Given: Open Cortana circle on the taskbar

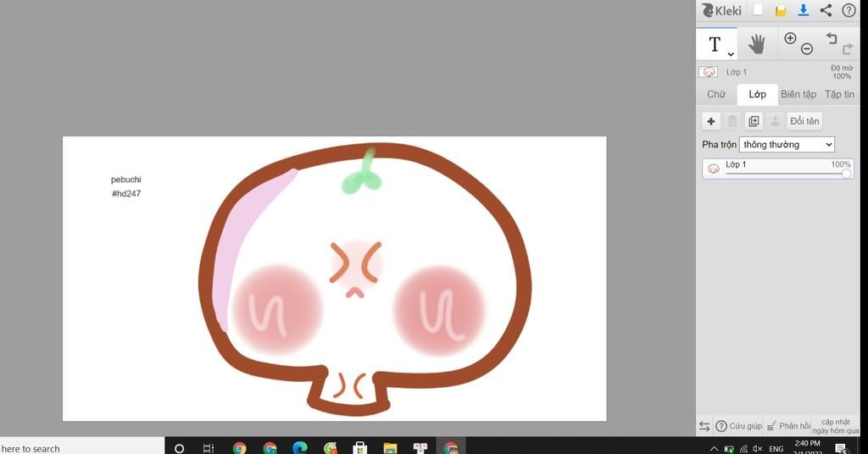Looking at the screenshot, I should [x=179, y=448].
